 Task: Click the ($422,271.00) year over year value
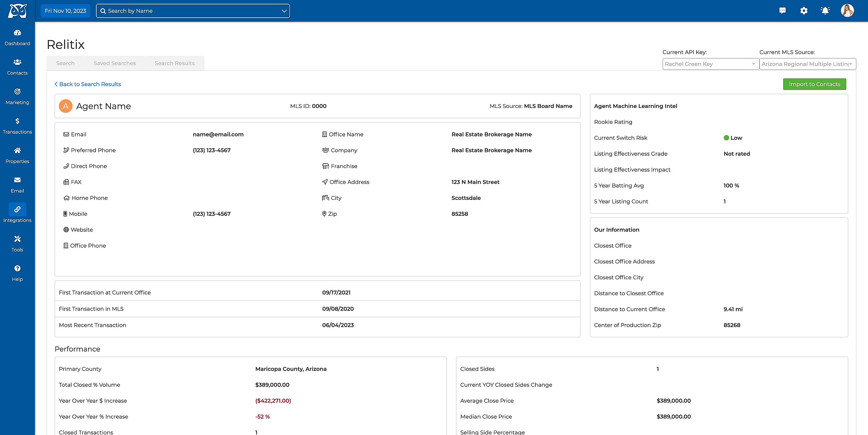tap(273, 401)
